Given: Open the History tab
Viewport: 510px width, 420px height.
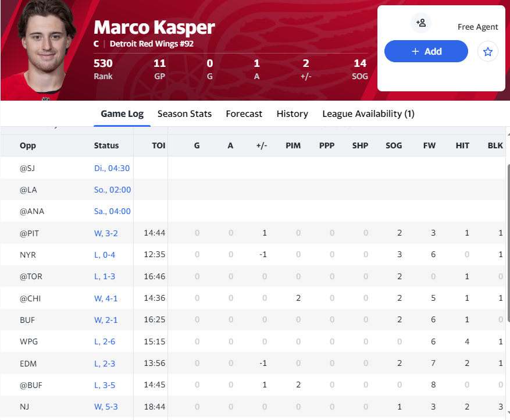Looking at the screenshot, I should click(x=292, y=114).
